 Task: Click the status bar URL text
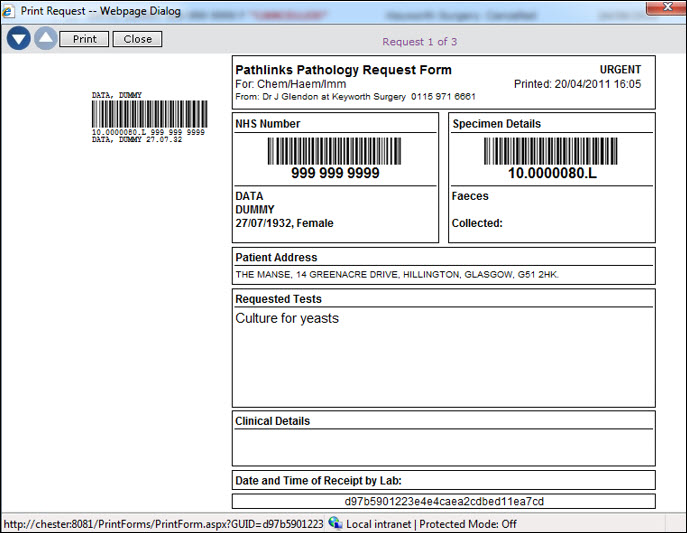coord(162,523)
